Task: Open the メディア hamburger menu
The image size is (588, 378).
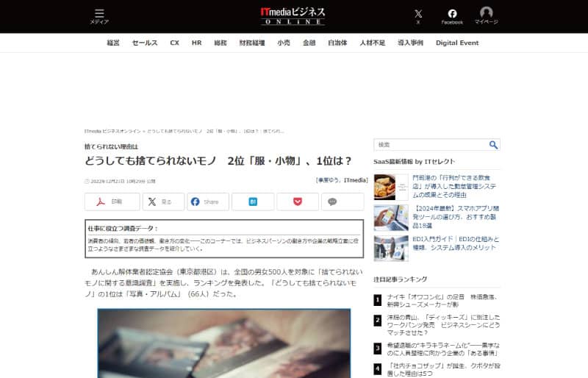Action: [x=99, y=16]
